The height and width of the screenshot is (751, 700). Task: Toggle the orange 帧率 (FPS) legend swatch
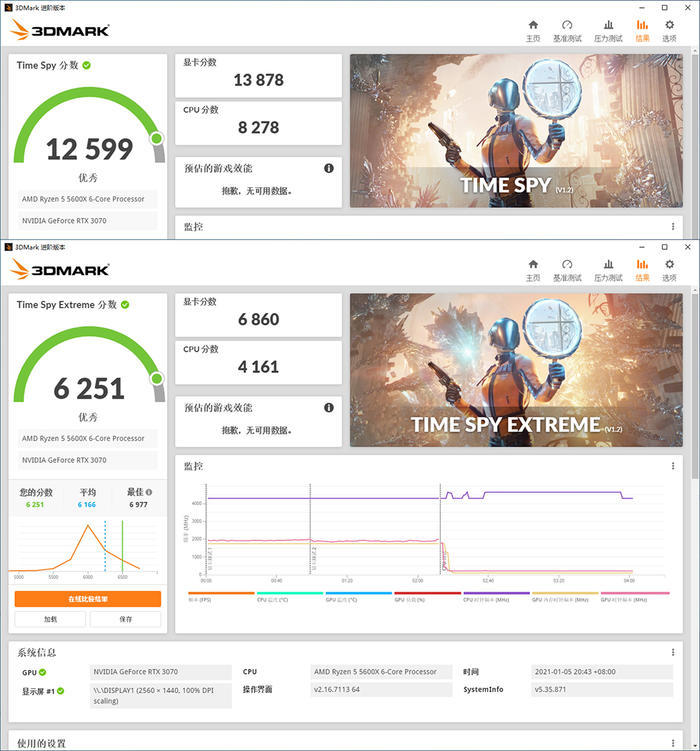[221, 593]
